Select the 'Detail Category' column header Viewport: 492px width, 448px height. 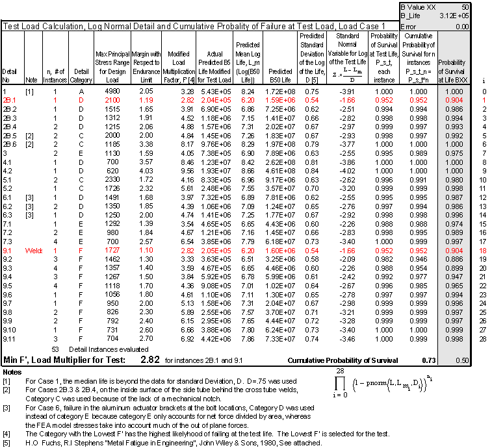point(81,75)
